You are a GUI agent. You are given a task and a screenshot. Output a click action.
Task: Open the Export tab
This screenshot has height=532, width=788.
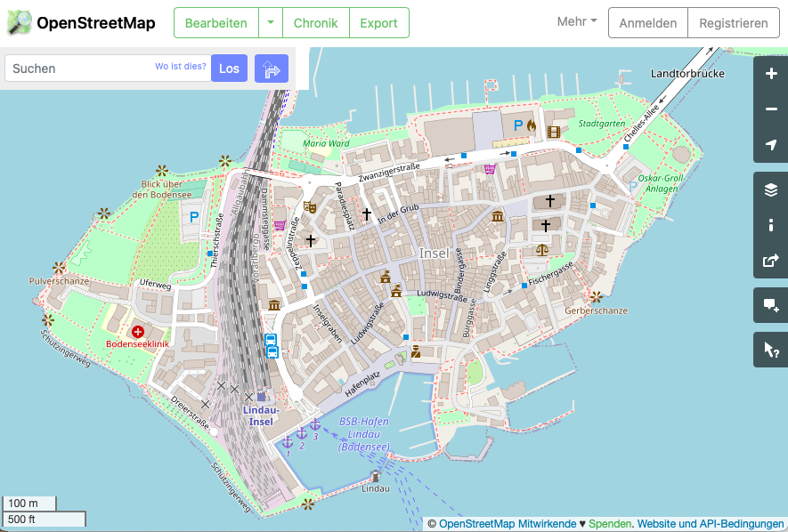pos(378,23)
